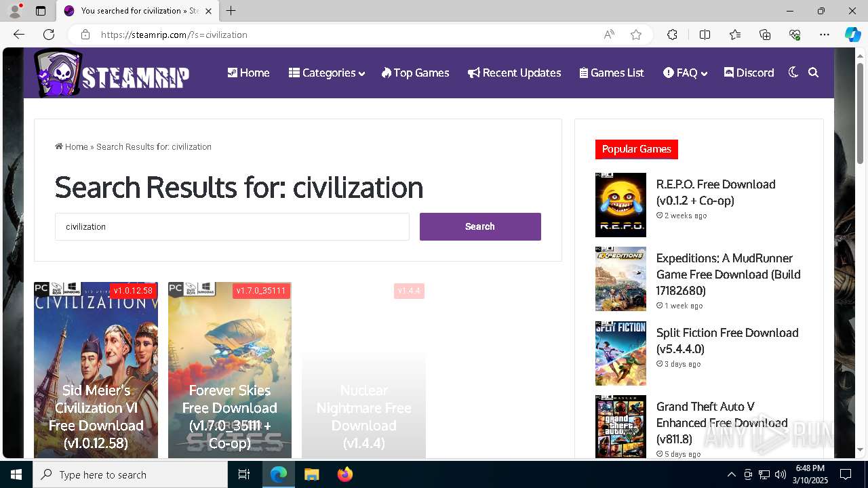Open volume control in system tray
The width and height of the screenshot is (868, 488).
pos(780,474)
